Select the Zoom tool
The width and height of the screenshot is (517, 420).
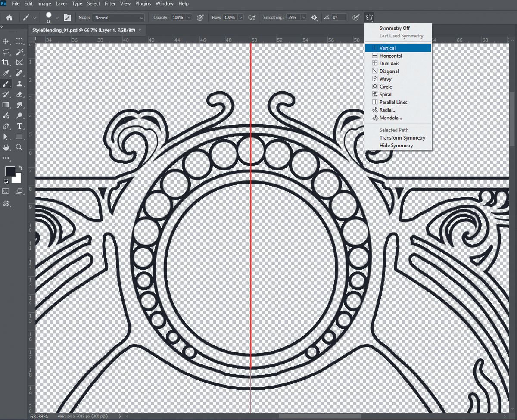click(x=19, y=147)
